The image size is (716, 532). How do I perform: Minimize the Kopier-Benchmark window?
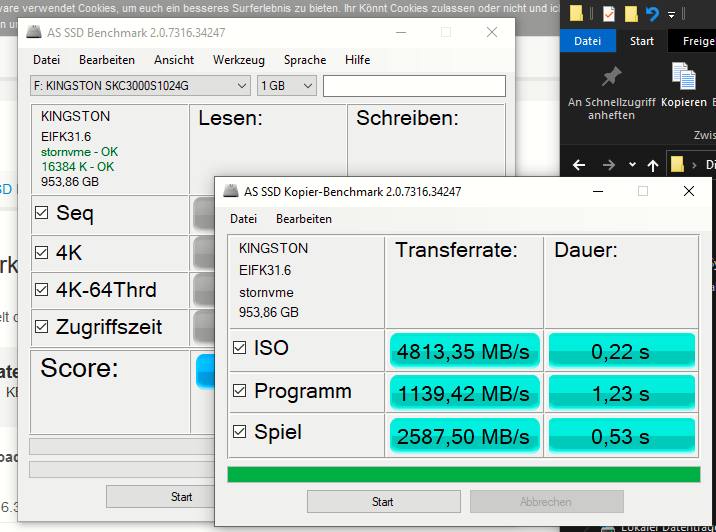pos(598,191)
